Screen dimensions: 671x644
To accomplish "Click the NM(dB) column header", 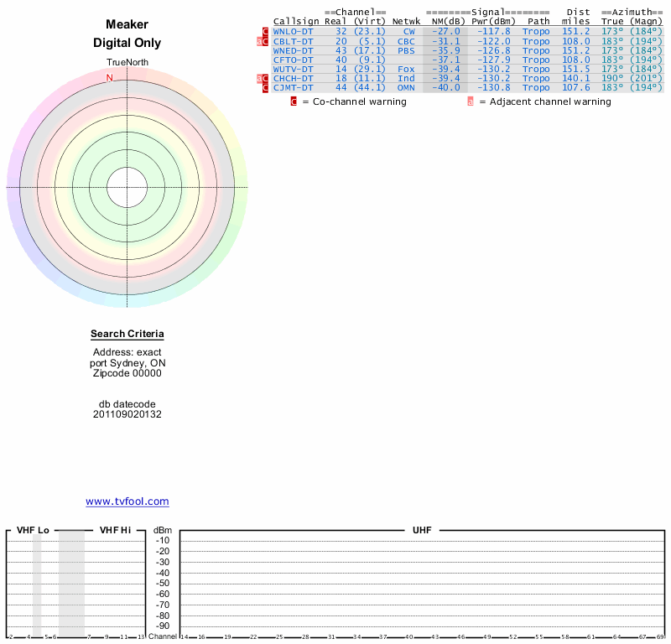I will [x=448, y=22].
